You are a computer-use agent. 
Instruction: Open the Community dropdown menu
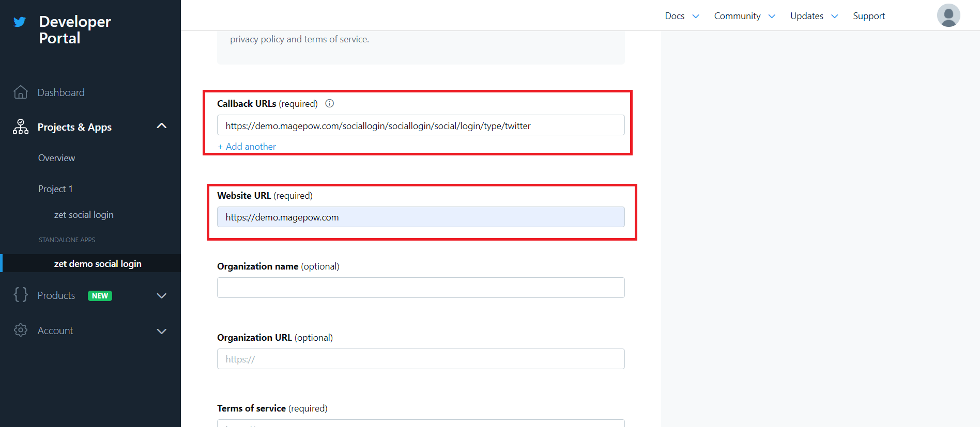744,16
